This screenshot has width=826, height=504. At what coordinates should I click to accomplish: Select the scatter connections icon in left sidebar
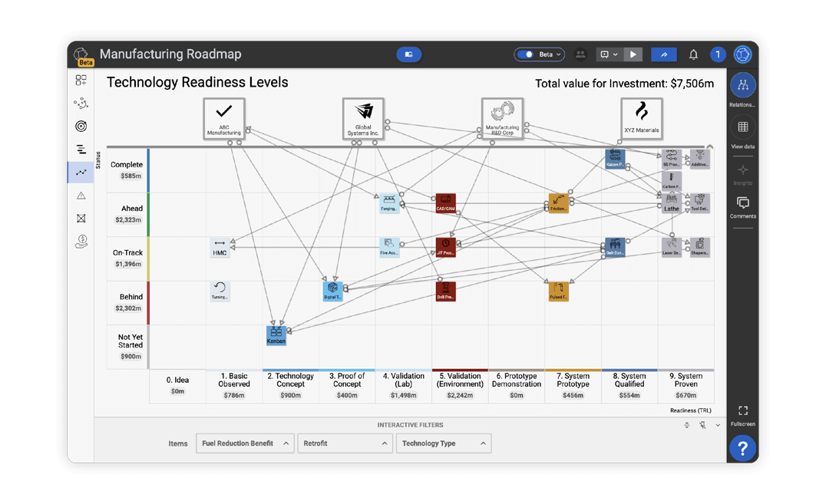coord(81,103)
